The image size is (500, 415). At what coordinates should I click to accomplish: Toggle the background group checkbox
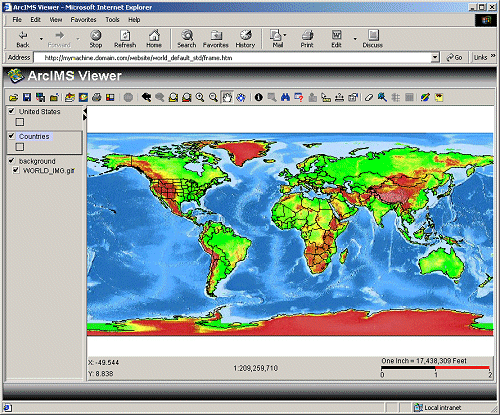coord(12,161)
